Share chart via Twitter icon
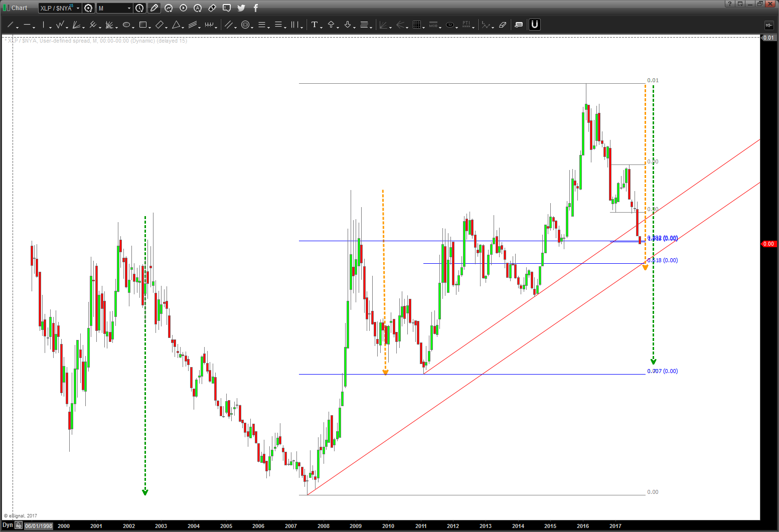The height and width of the screenshot is (532, 779). (241, 8)
